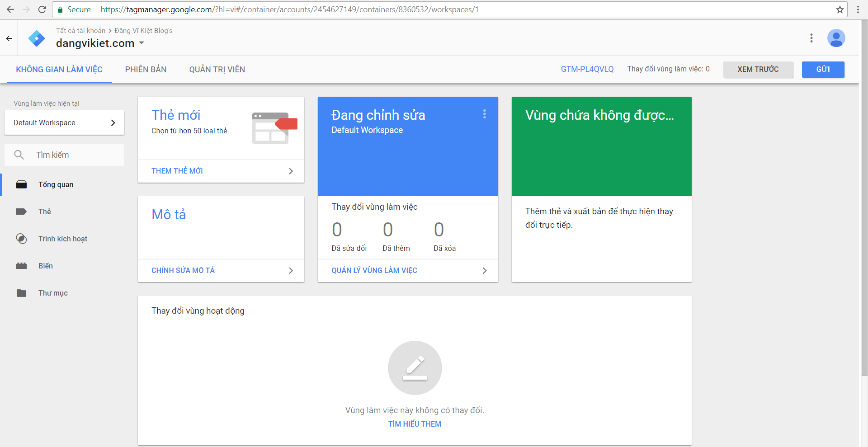This screenshot has width=868, height=447.
Task: Click the Đã xóa count
Action: [439, 230]
